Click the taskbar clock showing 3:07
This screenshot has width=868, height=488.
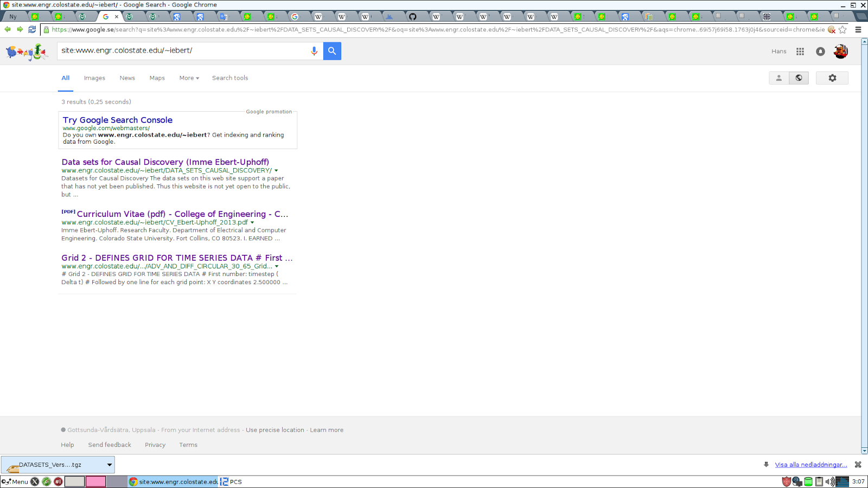pyautogui.click(x=858, y=481)
